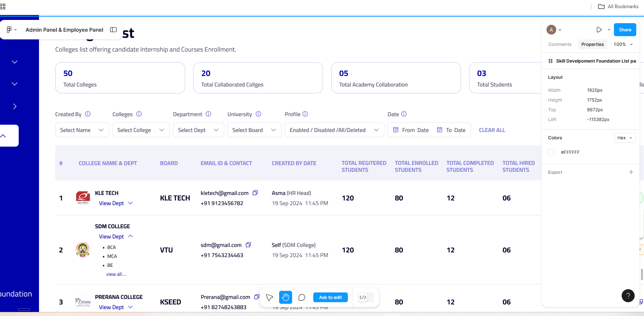Click the blue Share button

[624, 30]
